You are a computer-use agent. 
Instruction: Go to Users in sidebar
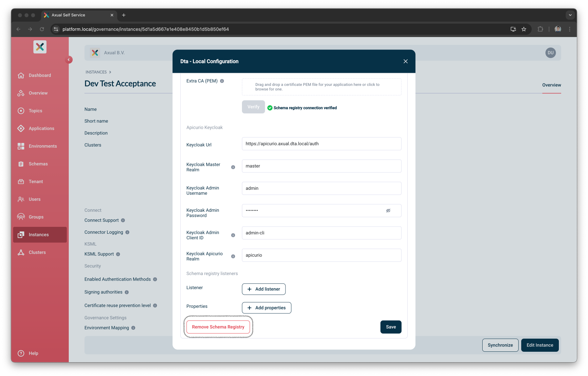[x=40, y=199]
